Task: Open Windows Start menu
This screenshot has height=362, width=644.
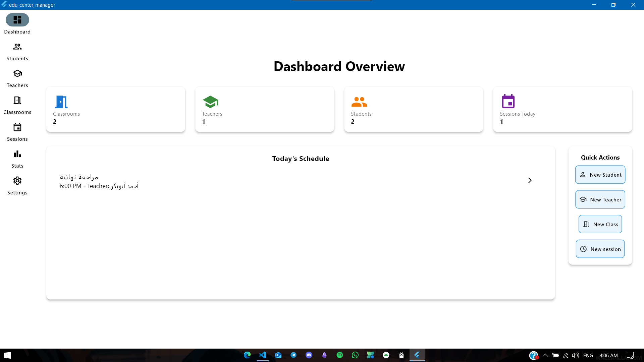Action: click(7, 355)
